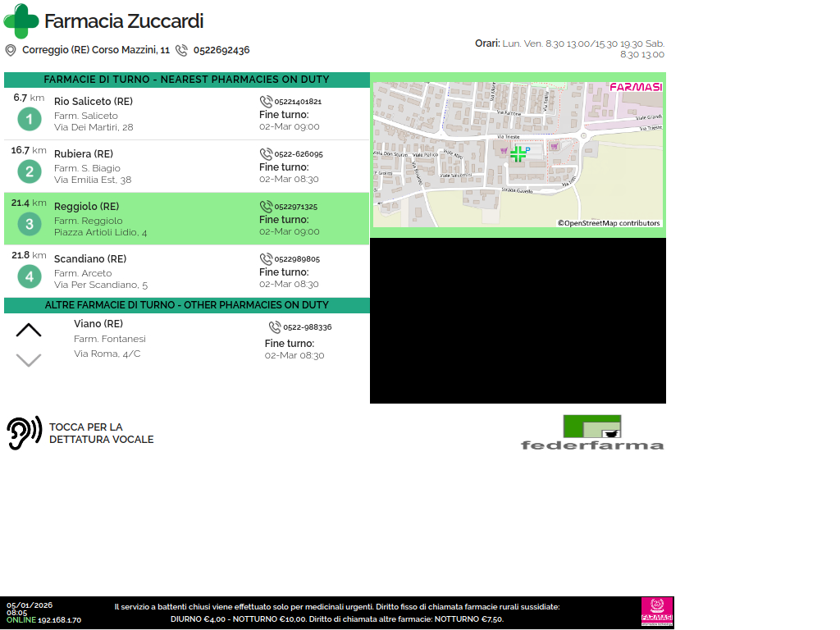Viewport: 840px width, 630px height.
Task: Tap the ear voice dictation icon
Action: (x=24, y=433)
